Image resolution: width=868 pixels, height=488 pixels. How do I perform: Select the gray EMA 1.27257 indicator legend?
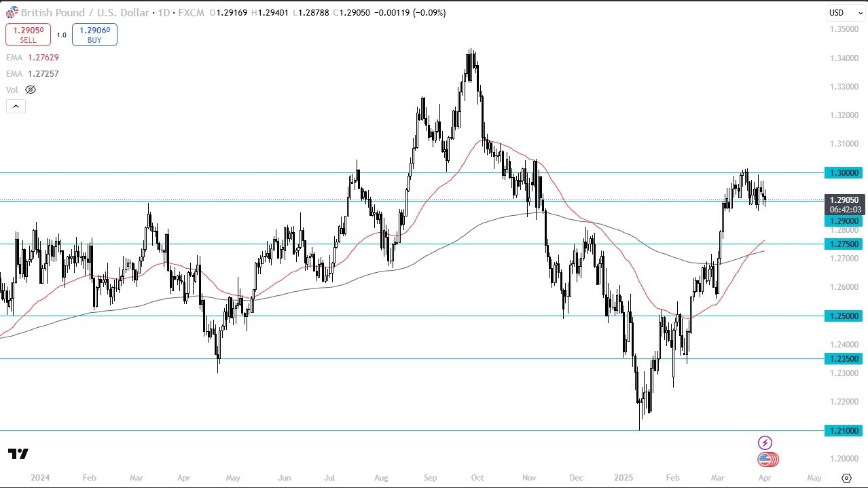point(33,73)
